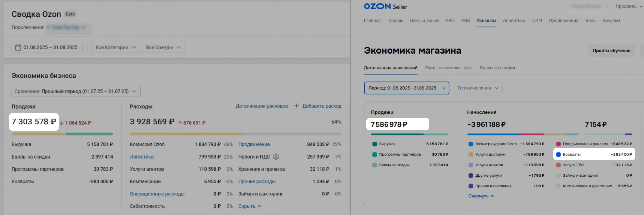This screenshot has width=644, height=215.
Task: Click the Пройти обучение button
Action: click(x=611, y=51)
